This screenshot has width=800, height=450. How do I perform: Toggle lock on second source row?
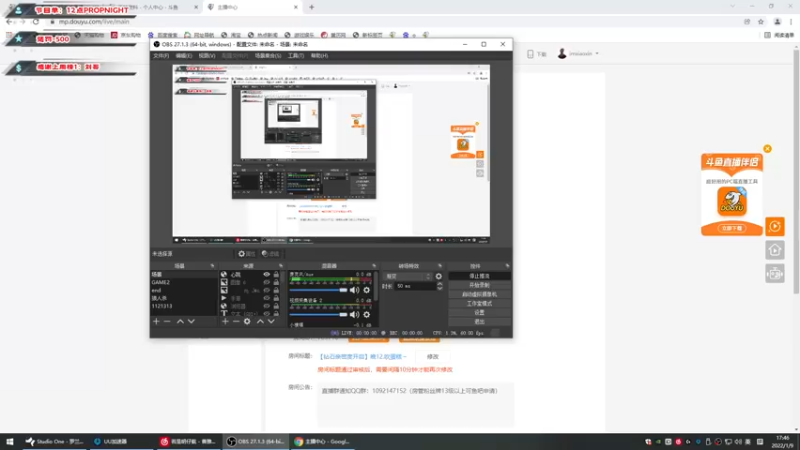tap(276, 282)
